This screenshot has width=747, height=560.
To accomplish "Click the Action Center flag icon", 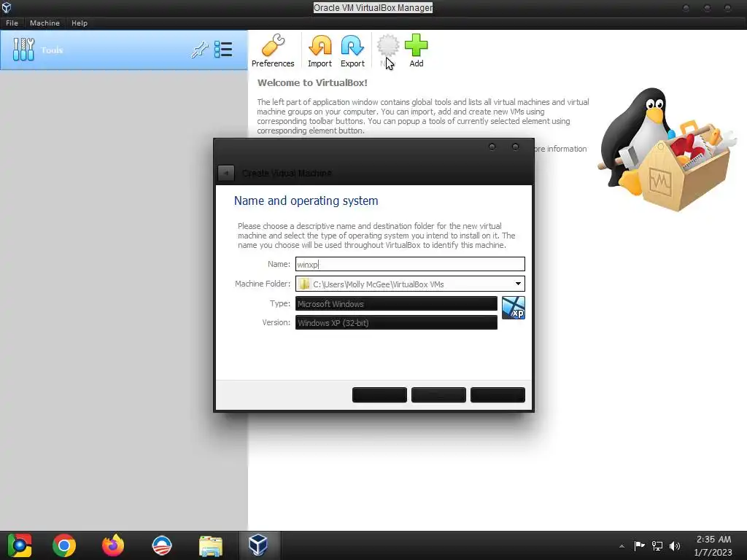I will [x=639, y=545].
